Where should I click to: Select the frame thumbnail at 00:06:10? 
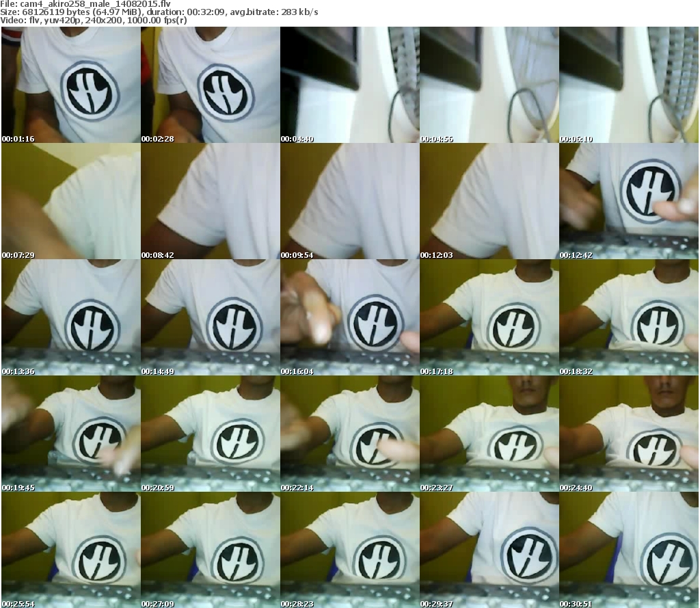pyautogui.click(x=629, y=85)
